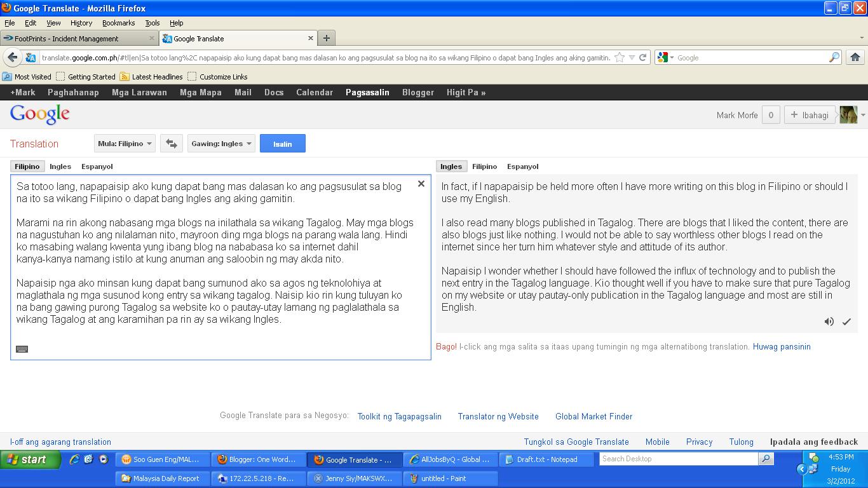The image size is (868, 488).
Task: Switch output language to Filipino tab
Action: 484,166
